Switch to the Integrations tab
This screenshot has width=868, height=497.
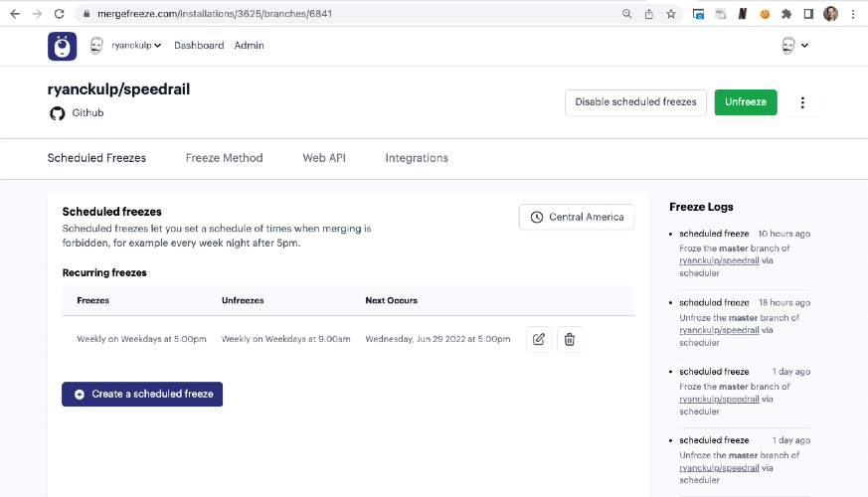tap(417, 158)
